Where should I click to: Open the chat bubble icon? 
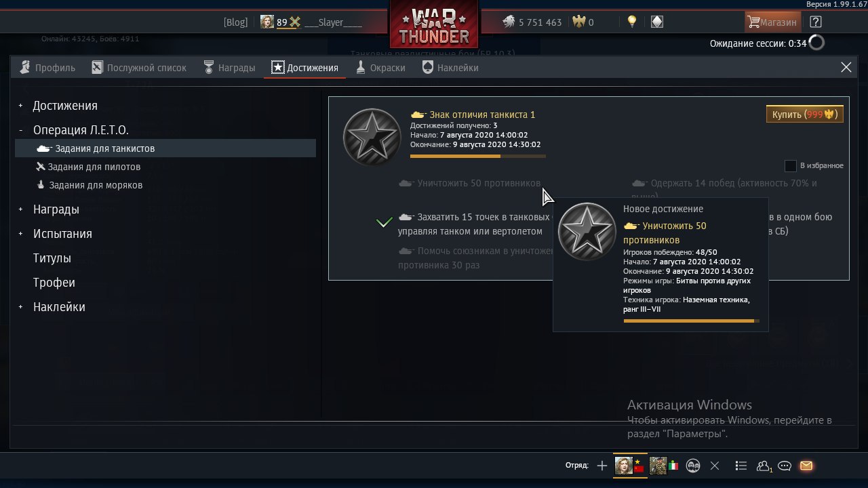coord(785,466)
